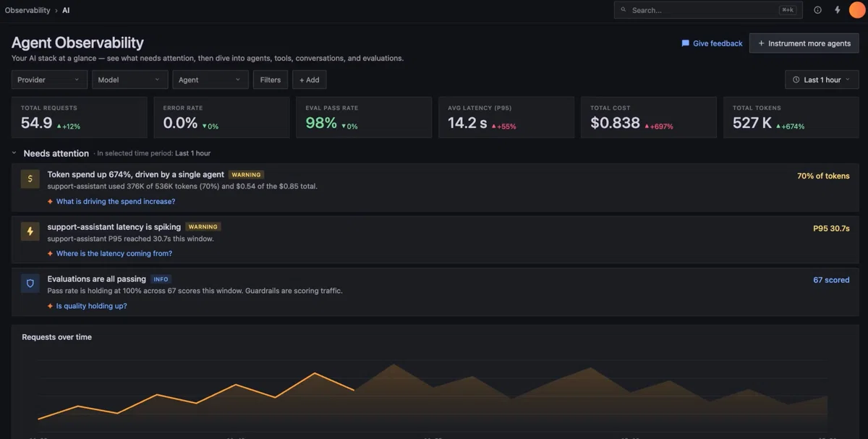Click the + Add filter button
The width and height of the screenshot is (868, 439).
[310, 80]
